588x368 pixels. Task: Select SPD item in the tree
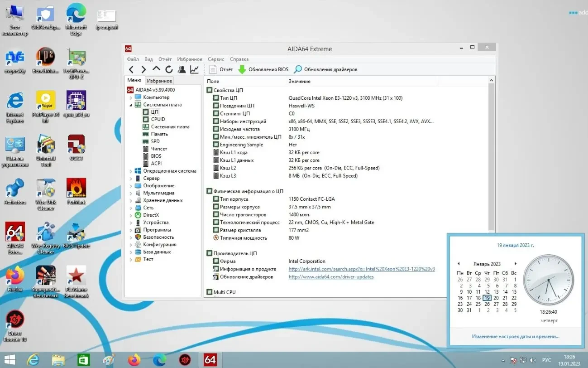[x=155, y=141]
